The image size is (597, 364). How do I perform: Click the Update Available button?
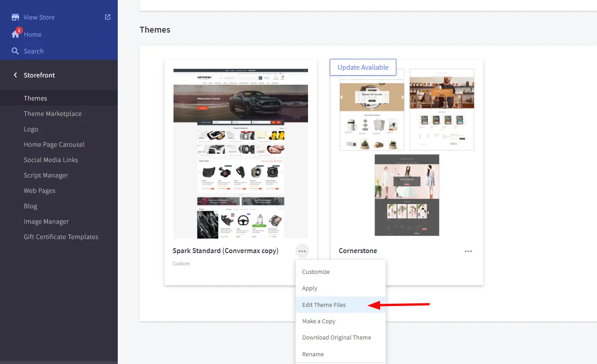[363, 67]
